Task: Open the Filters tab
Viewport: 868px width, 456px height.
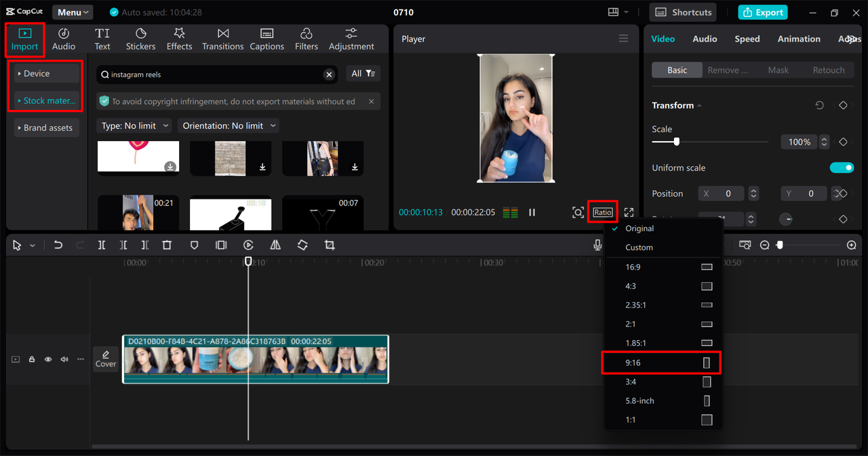Action: (306, 39)
